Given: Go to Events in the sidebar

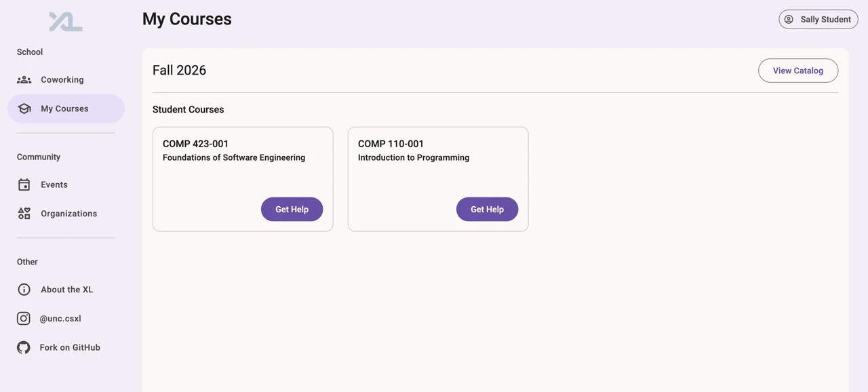Looking at the screenshot, I should tap(66, 184).
